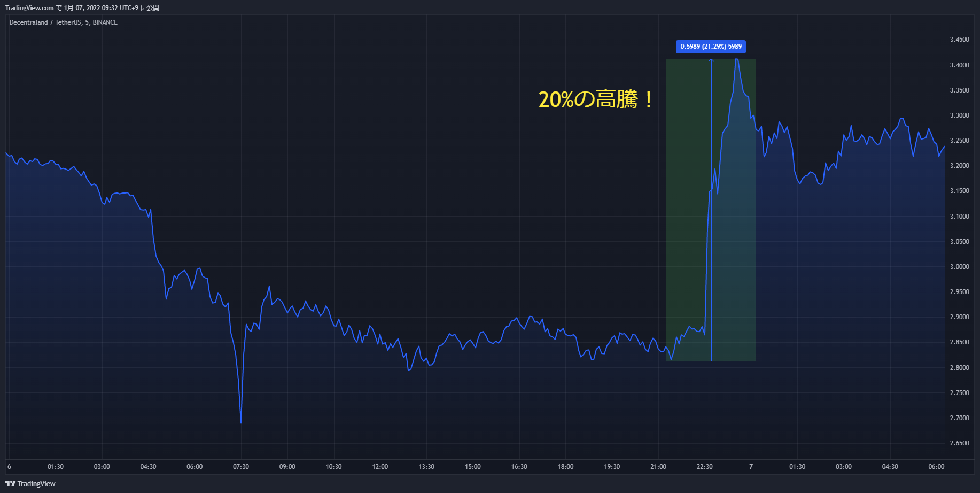This screenshot has width=980, height=493.
Task: Click the 3.2500 price axis label
Action: (959, 141)
